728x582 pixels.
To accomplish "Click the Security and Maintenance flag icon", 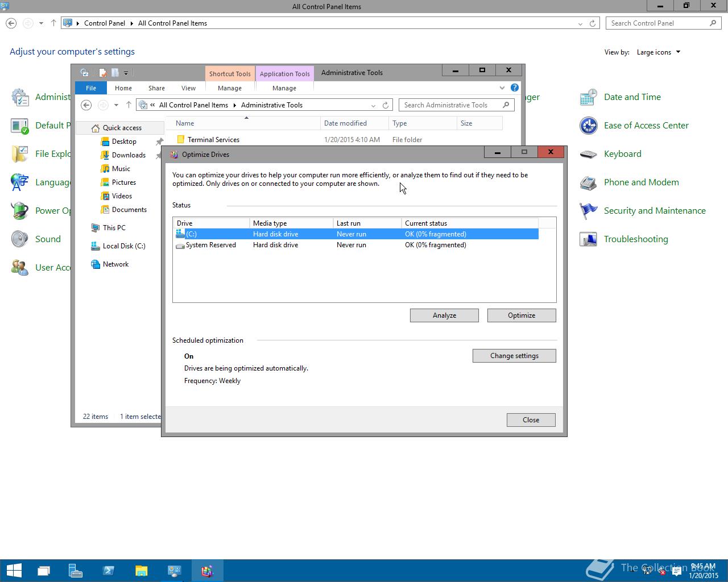I will click(x=588, y=211).
